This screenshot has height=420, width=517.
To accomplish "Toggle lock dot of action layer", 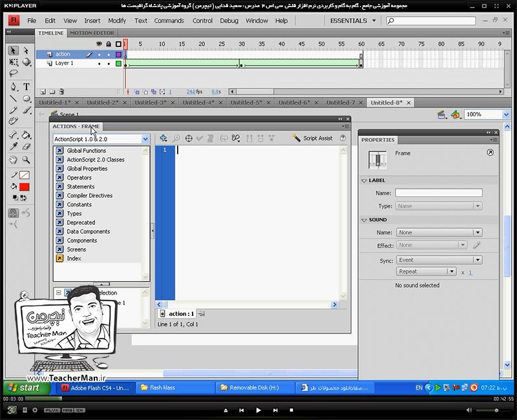I will coord(109,54).
